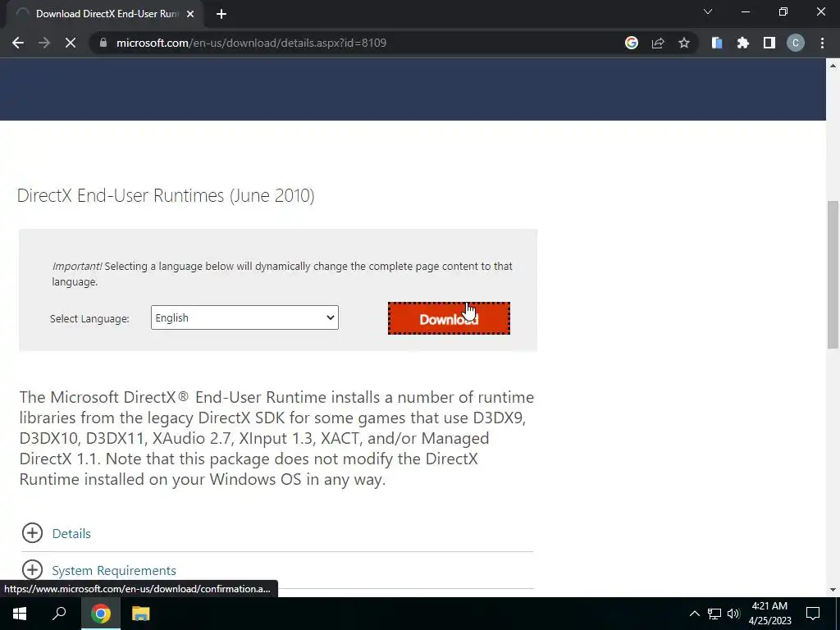This screenshot has height=630, width=840.
Task: Stop loading the page
Action: point(71,43)
